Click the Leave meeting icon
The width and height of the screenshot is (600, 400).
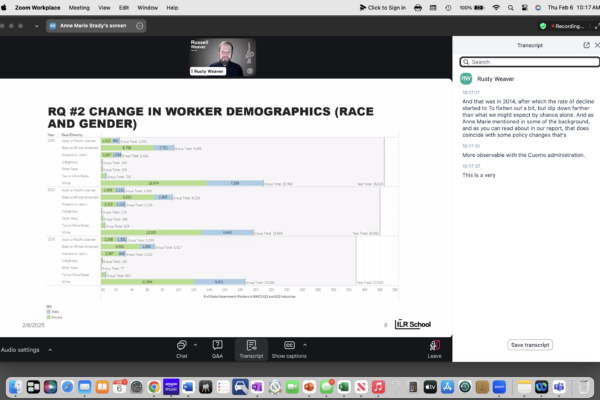point(434,346)
